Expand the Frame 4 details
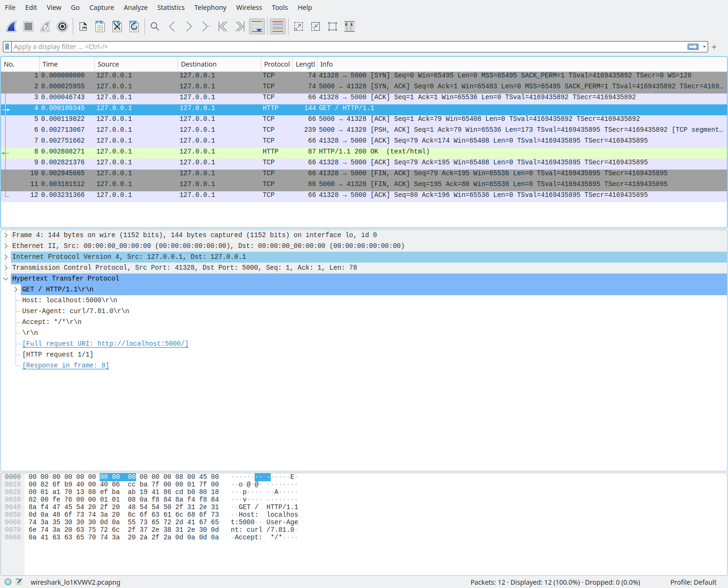This screenshot has width=728, height=588. click(6, 235)
